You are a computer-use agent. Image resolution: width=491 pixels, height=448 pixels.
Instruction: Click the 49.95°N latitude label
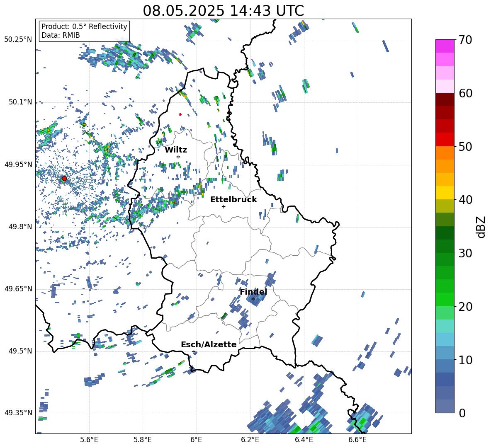click(x=18, y=165)
